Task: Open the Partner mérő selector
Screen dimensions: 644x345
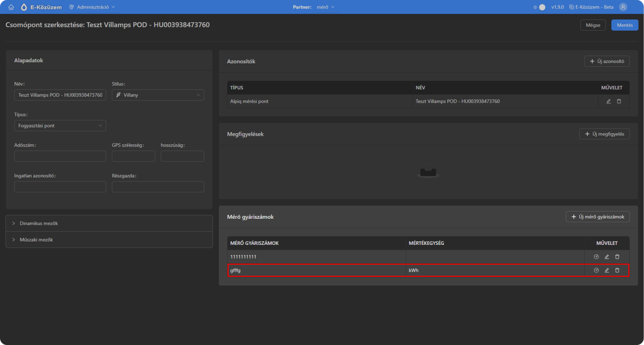Action: click(325, 7)
